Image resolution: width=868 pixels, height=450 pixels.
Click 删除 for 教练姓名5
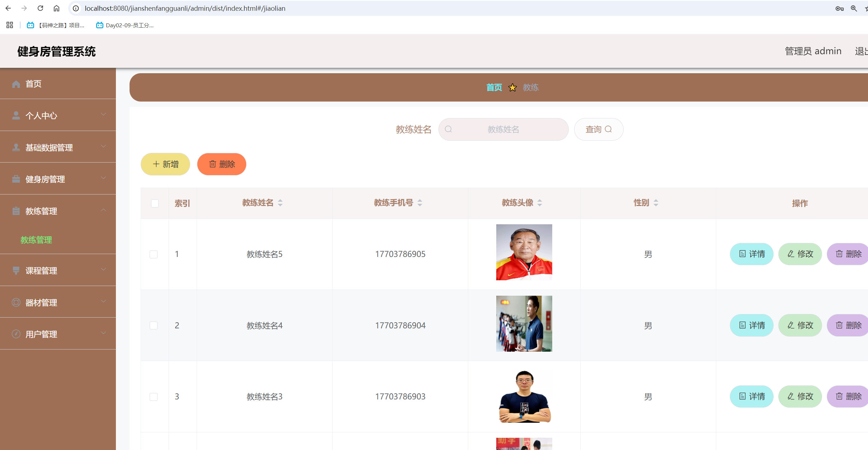point(848,254)
